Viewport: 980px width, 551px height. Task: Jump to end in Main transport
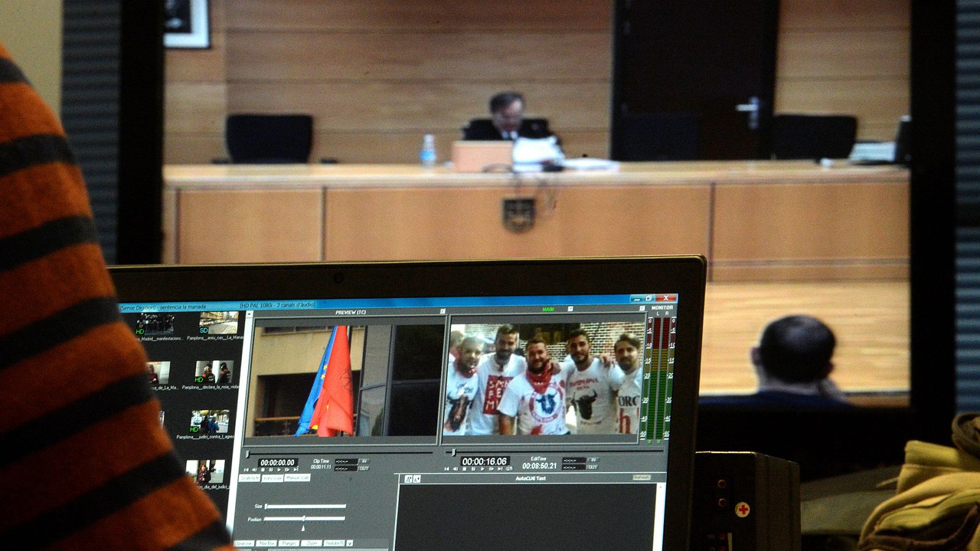pyautogui.click(x=500, y=469)
